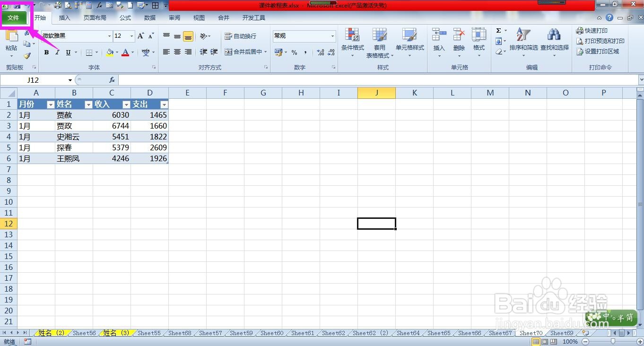
Task: Click 打印预览和打印 print preview
Action: tap(600, 41)
